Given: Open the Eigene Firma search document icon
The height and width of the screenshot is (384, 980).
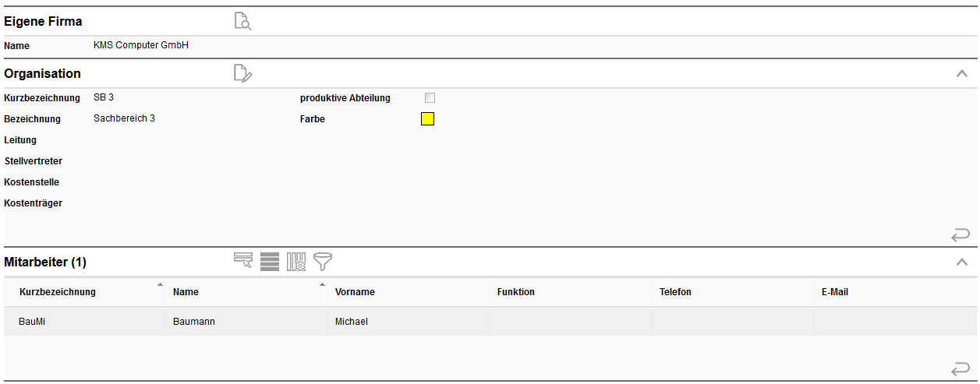Looking at the screenshot, I should 243,22.
